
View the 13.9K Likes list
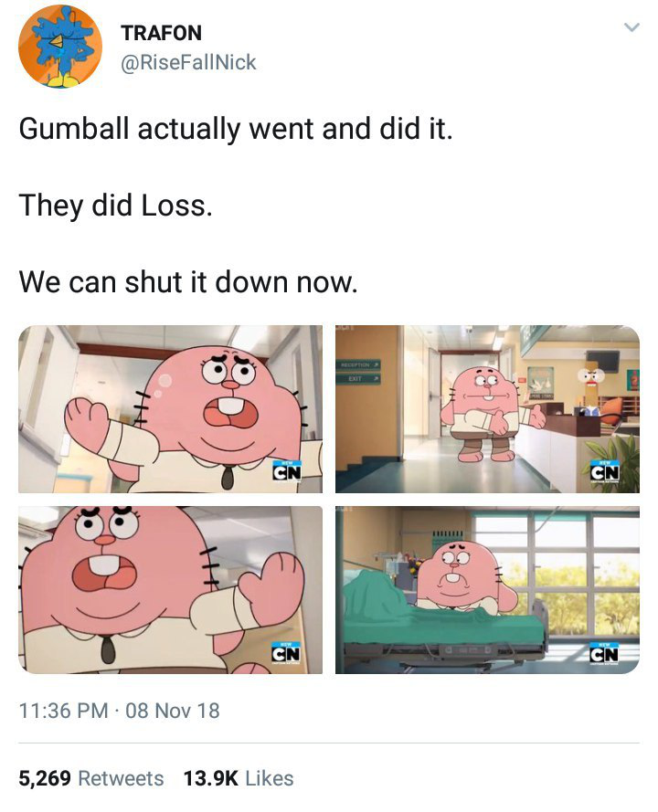tap(239, 778)
